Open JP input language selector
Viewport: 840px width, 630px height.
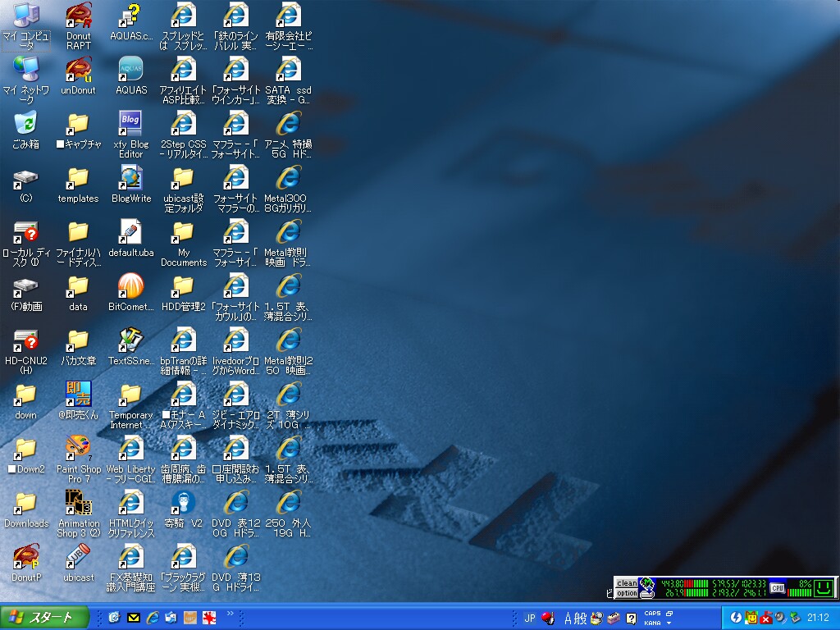(x=530, y=618)
